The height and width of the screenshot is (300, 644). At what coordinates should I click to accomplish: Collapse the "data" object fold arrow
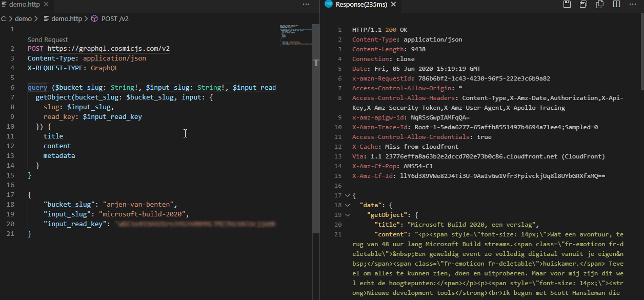tap(348, 205)
